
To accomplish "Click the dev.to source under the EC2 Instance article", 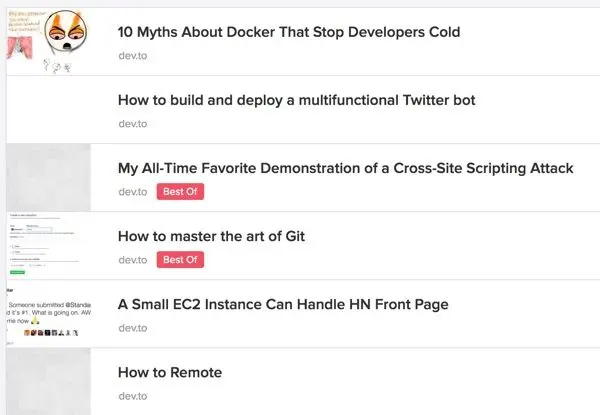I will (132, 328).
